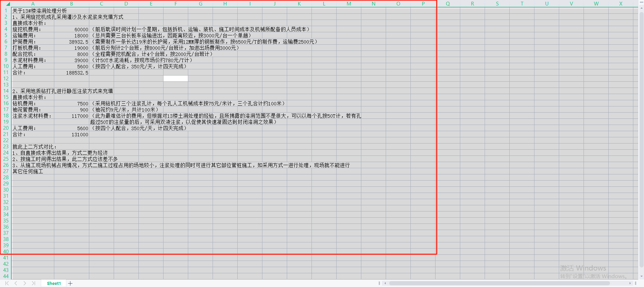Select 袖筏管费用 label cell
Viewport: 644px width, 287px height.
(33, 110)
